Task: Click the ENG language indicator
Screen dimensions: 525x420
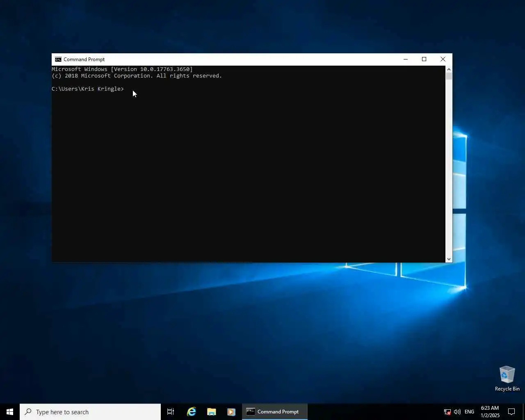Action: 470,412
